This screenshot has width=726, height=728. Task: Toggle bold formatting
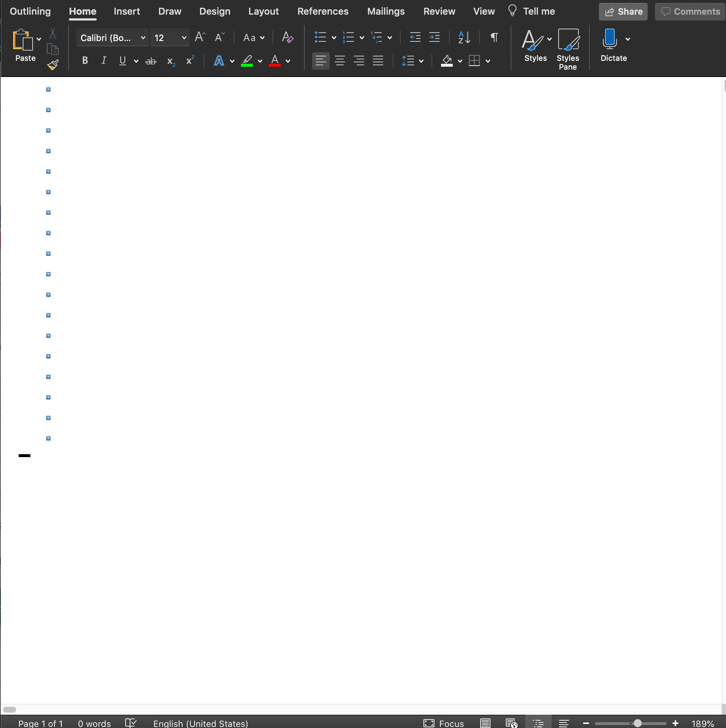pos(85,60)
